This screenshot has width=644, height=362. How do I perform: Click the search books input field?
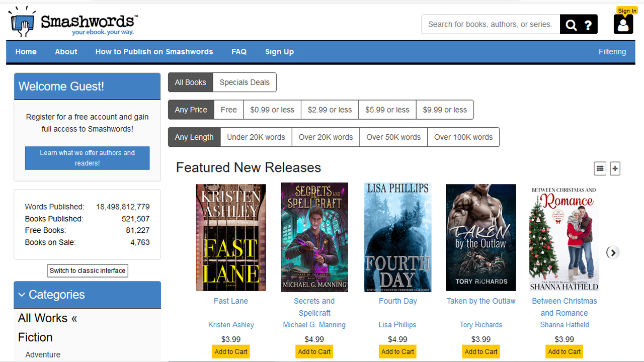(x=491, y=24)
